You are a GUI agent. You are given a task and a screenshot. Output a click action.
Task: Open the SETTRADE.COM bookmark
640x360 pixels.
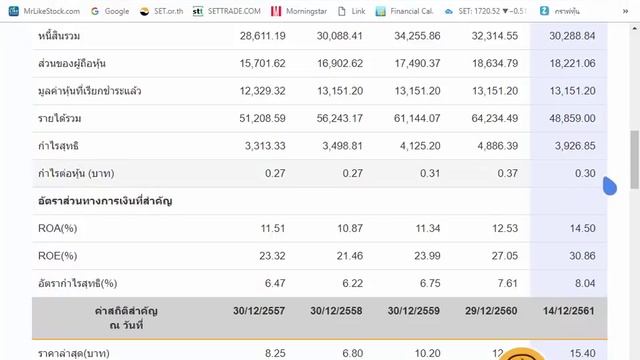pos(227,11)
